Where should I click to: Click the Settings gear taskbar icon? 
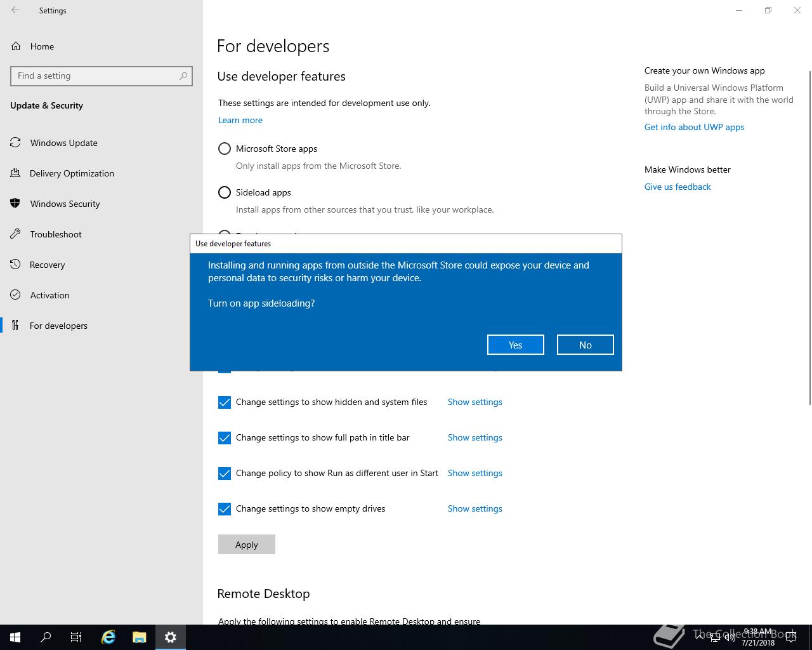(x=171, y=637)
